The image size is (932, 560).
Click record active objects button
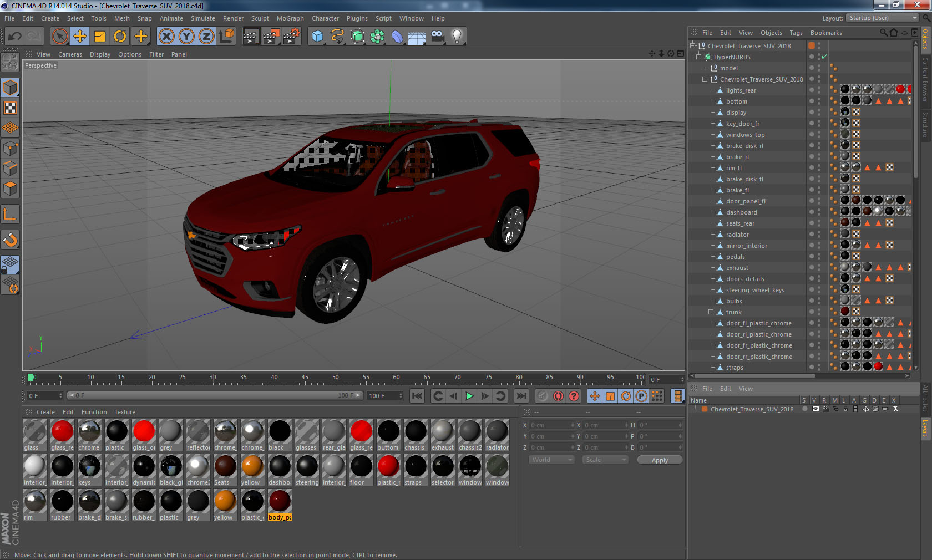tap(543, 396)
